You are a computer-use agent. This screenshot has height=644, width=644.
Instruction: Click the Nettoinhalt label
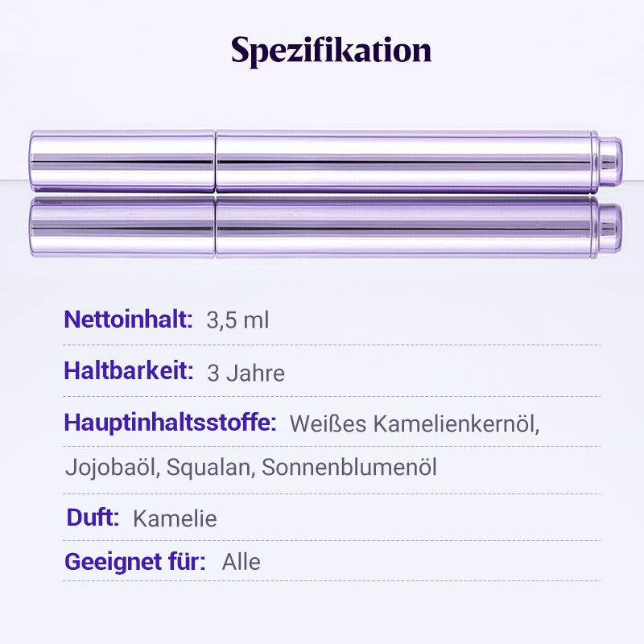[x=128, y=320]
